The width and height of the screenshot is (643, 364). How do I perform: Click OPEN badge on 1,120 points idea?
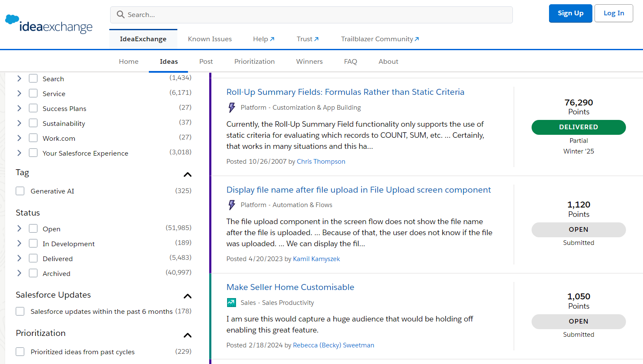(579, 230)
